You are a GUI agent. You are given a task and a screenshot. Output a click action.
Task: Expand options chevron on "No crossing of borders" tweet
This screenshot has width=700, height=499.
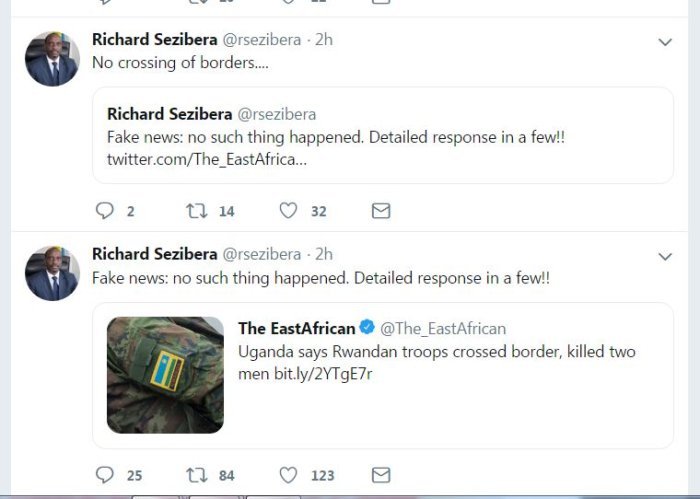click(665, 42)
